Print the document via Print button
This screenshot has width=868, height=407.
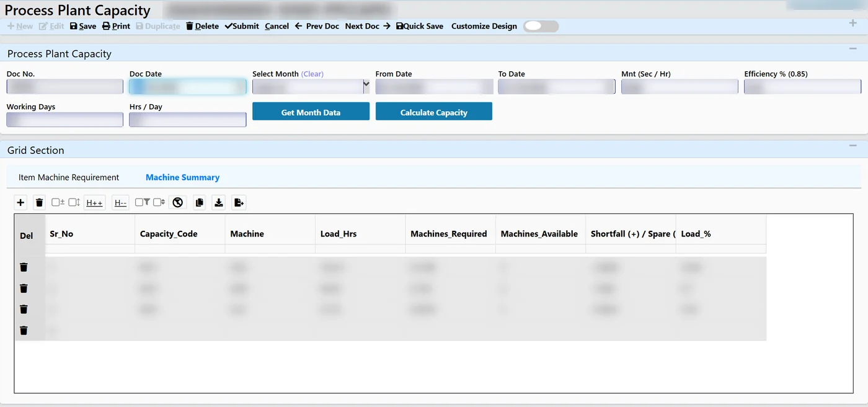[116, 26]
